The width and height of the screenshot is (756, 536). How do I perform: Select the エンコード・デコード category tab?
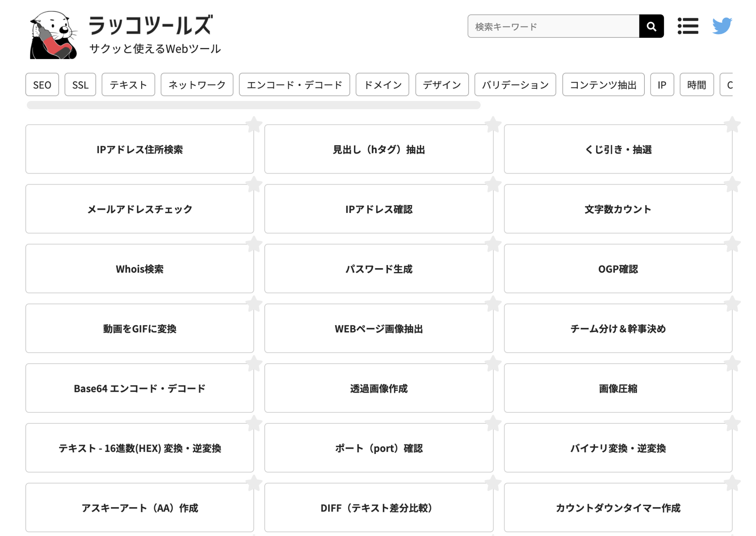pos(294,85)
